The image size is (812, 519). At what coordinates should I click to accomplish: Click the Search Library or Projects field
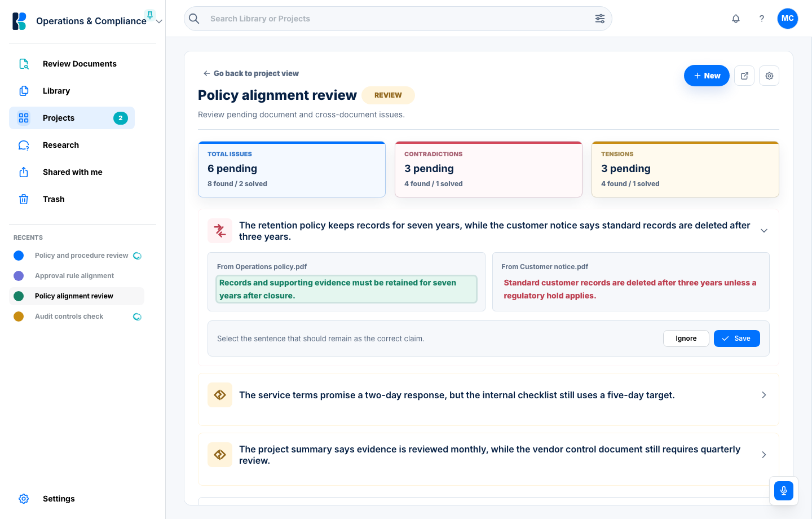coord(398,19)
